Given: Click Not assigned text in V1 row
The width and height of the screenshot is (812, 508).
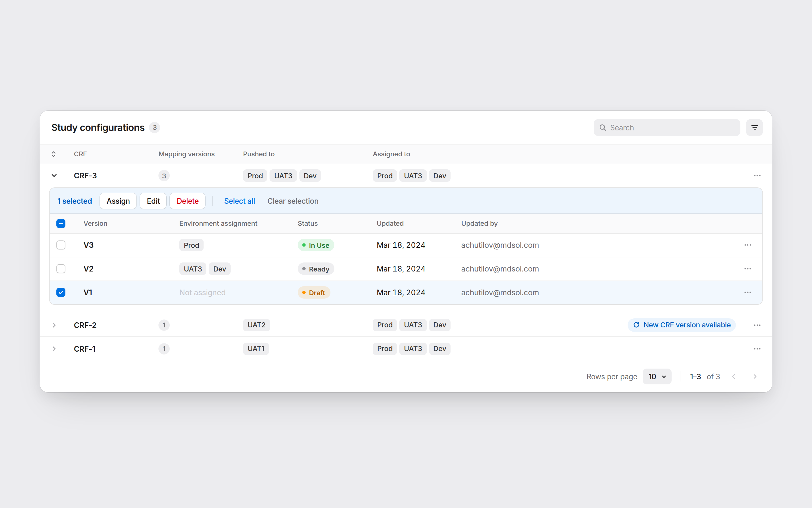Looking at the screenshot, I should (x=202, y=293).
